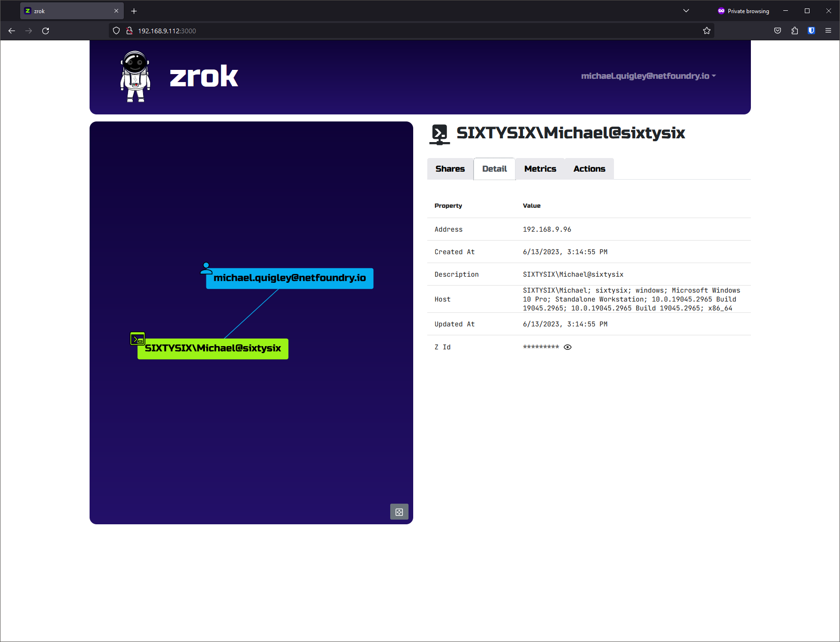
Task: Select the Detail tab
Action: tap(494, 169)
